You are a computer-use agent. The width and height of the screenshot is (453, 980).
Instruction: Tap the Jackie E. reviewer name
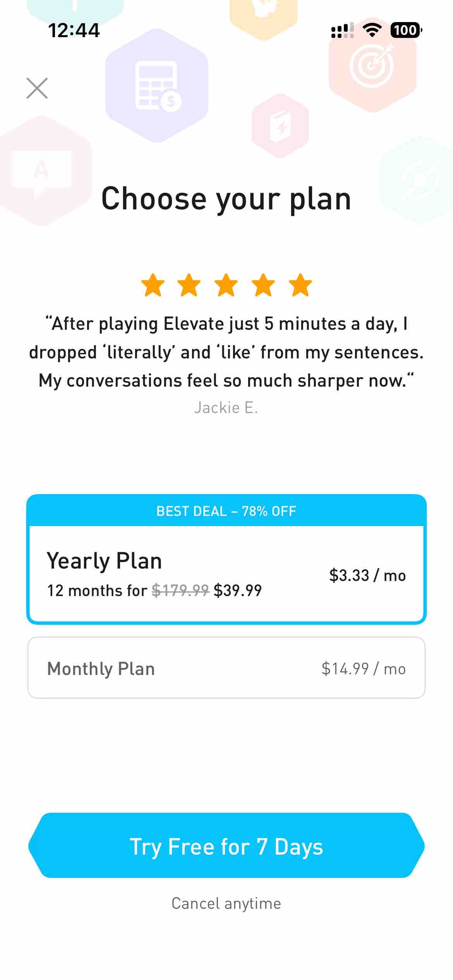click(x=226, y=408)
